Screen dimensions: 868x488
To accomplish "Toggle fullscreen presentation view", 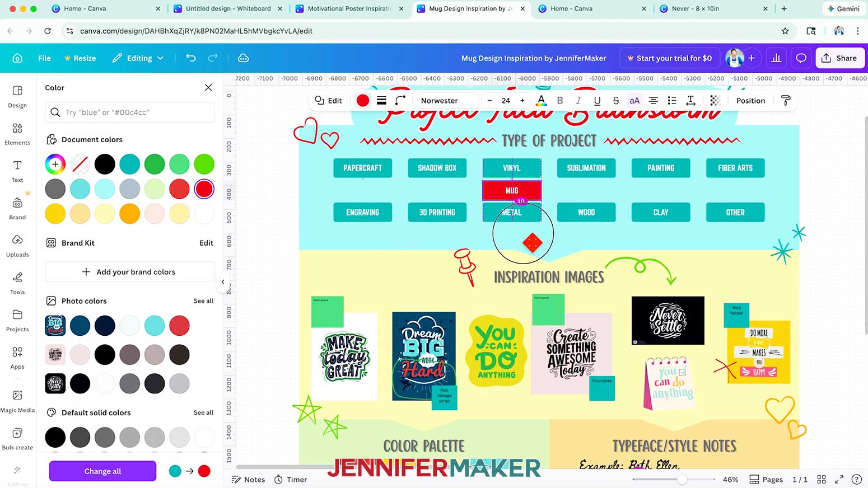I will (x=839, y=480).
